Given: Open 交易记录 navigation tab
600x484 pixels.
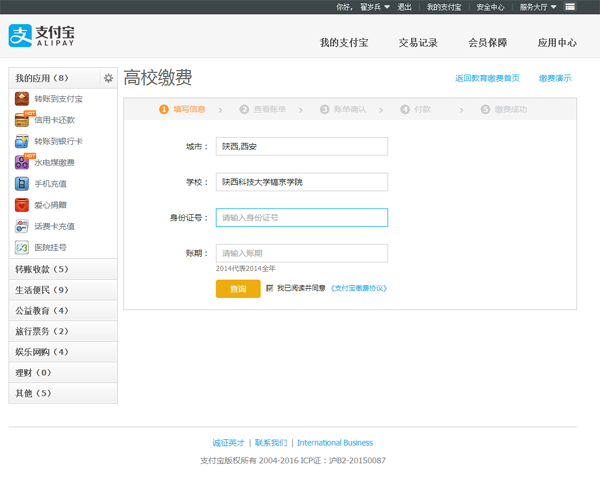Looking at the screenshot, I should [x=418, y=42].
